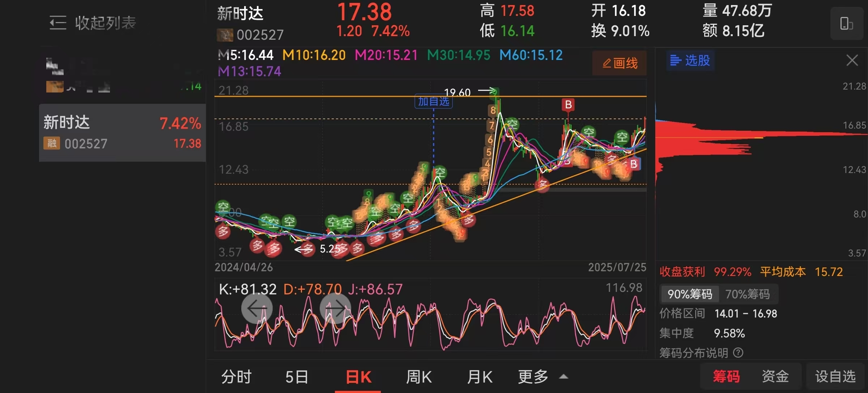Viewport: 868px width, 393px height.
Task: Close the chip distribution panel
Action: pyautogui.click(x=852, y=60)
